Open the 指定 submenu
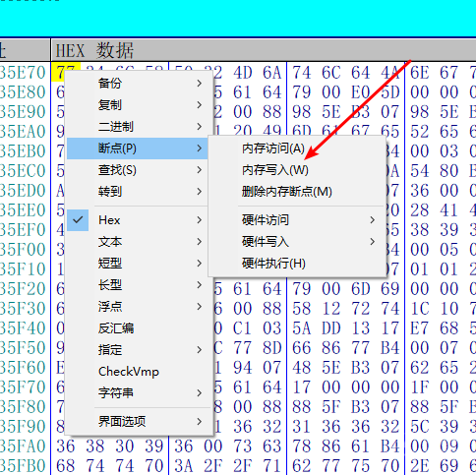 tap(137, 350)
